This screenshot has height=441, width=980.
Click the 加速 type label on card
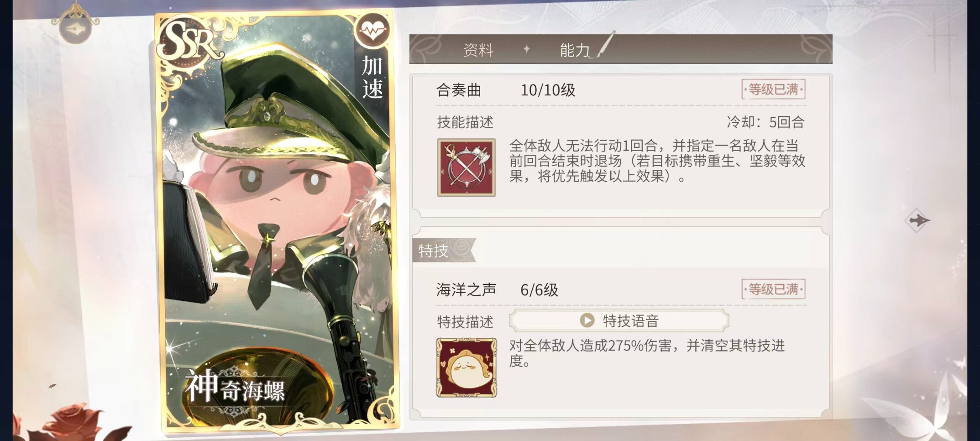click(372, 78)
